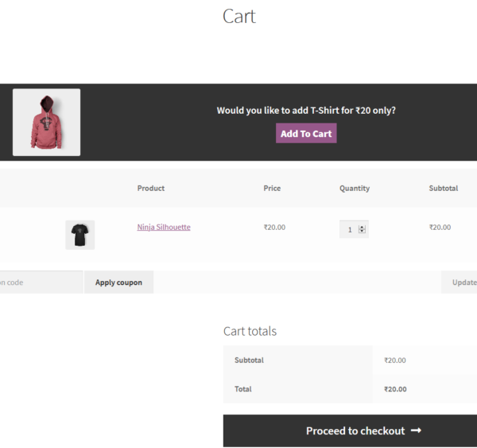
Task: Select the ₹20.00 row subtotal of Ninja Silhouette
Action: click(x=440, y=228)
